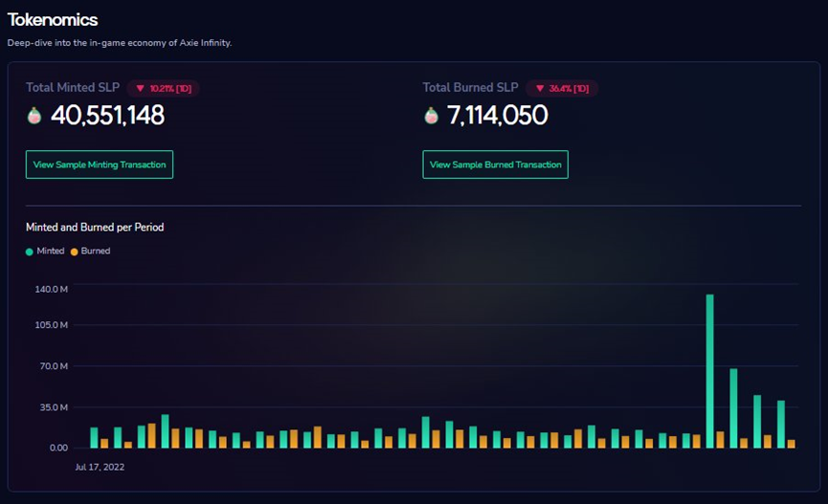Viewport: 828px width, 504px height.
Task: Toggle the Burned legend entry
Action: (90, 252)
